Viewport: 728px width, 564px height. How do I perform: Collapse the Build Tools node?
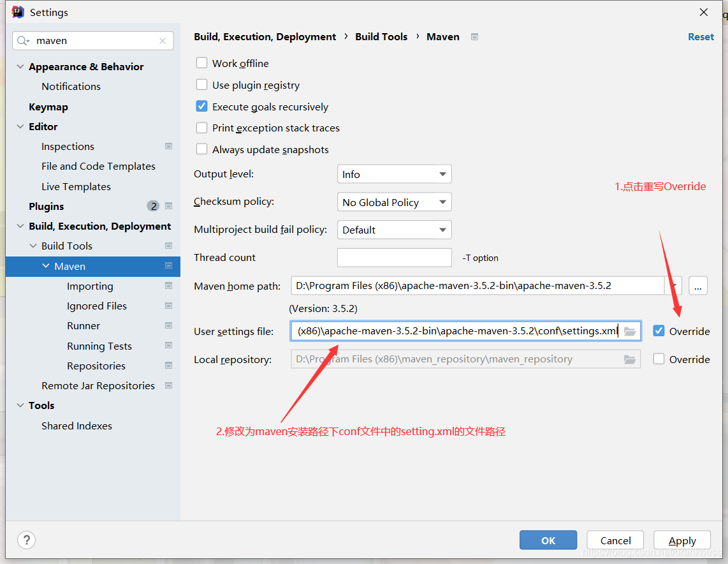tap(33, 246)
